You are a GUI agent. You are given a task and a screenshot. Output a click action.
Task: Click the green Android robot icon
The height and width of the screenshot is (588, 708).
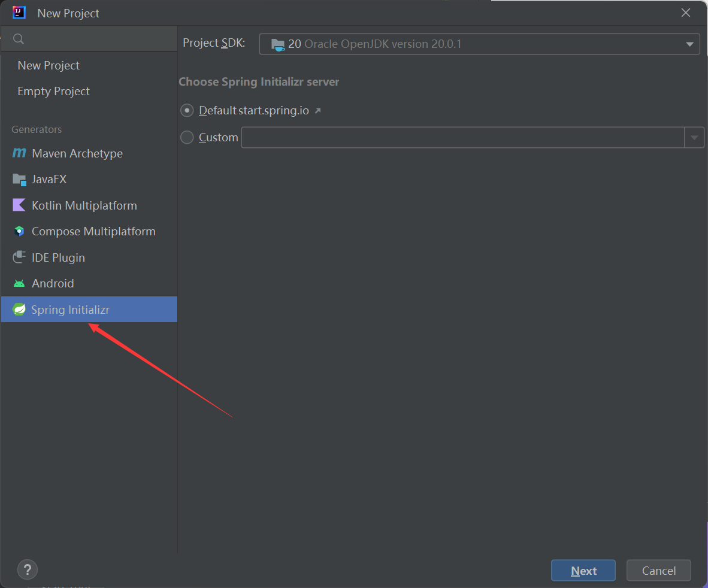pyautogui.click(x=19, y=284)
